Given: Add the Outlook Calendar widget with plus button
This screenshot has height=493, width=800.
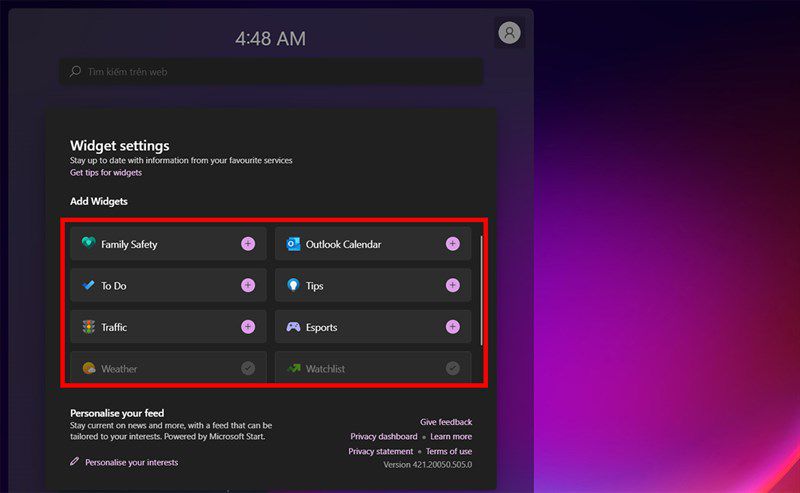Looking at the screenshot, I should (x=453, y=244).
